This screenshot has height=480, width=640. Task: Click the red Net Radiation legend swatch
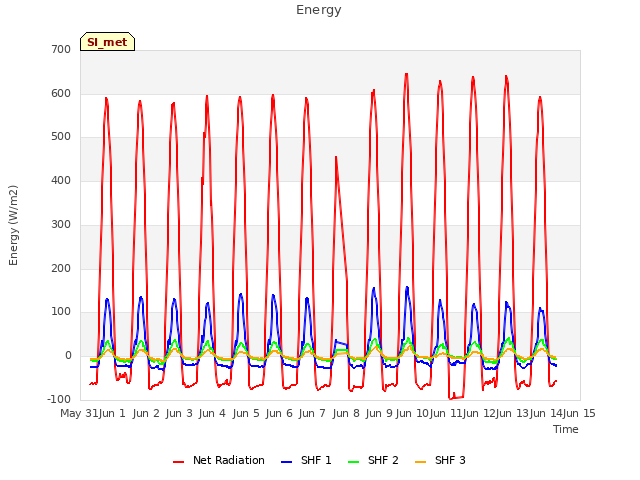[178, 461]
